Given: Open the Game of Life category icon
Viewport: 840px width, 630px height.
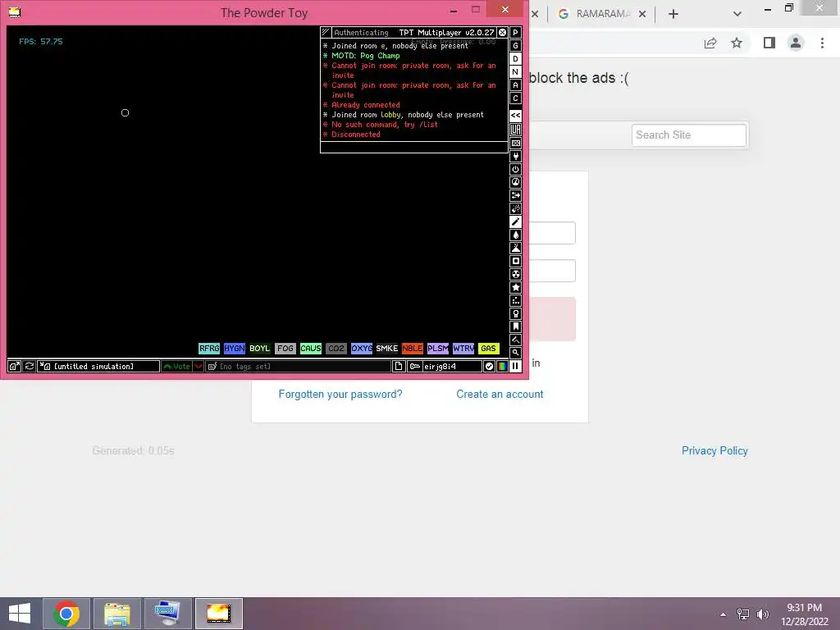Looking at the screenshot, I should pyautogui.click(x=515, y=300).
